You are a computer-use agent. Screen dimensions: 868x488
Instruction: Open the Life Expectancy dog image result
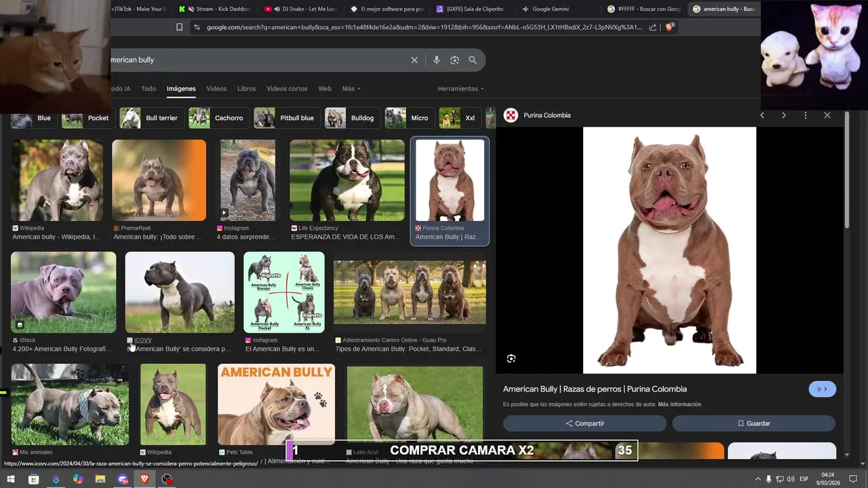click(x=347, y=180)
